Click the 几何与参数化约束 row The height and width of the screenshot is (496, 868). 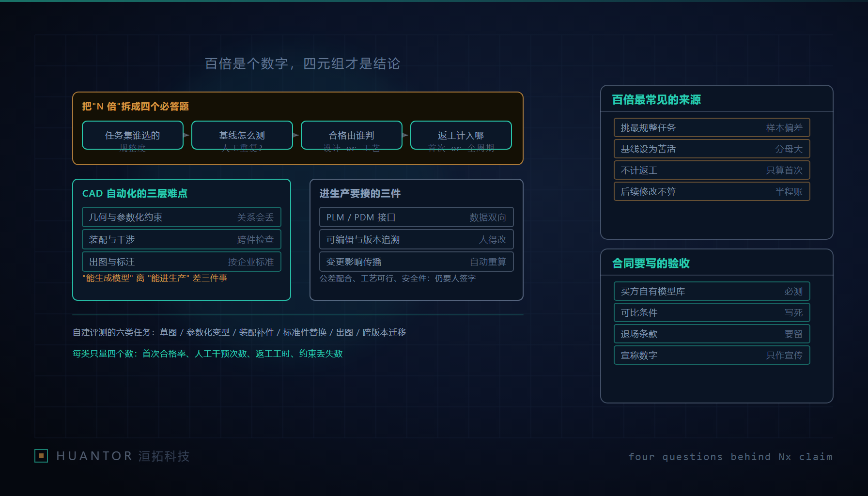pyautogui.click(x=182, y=217)
